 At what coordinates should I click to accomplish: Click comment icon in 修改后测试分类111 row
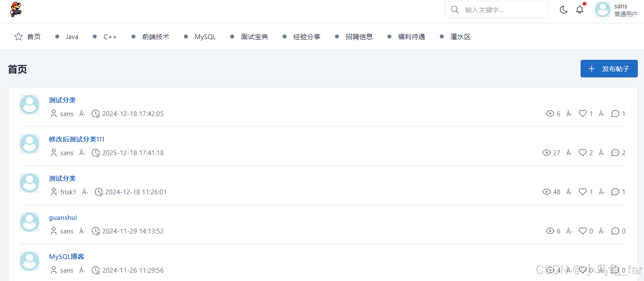click(615, 153)
